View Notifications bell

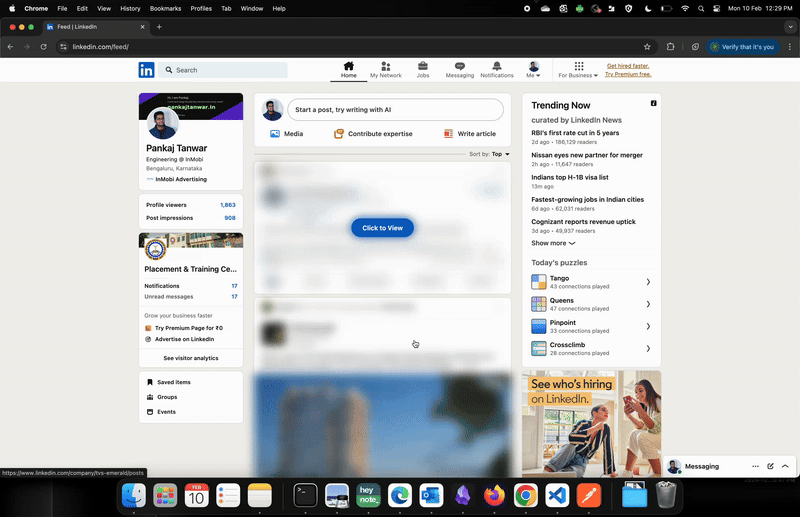(x=496, y=70)
